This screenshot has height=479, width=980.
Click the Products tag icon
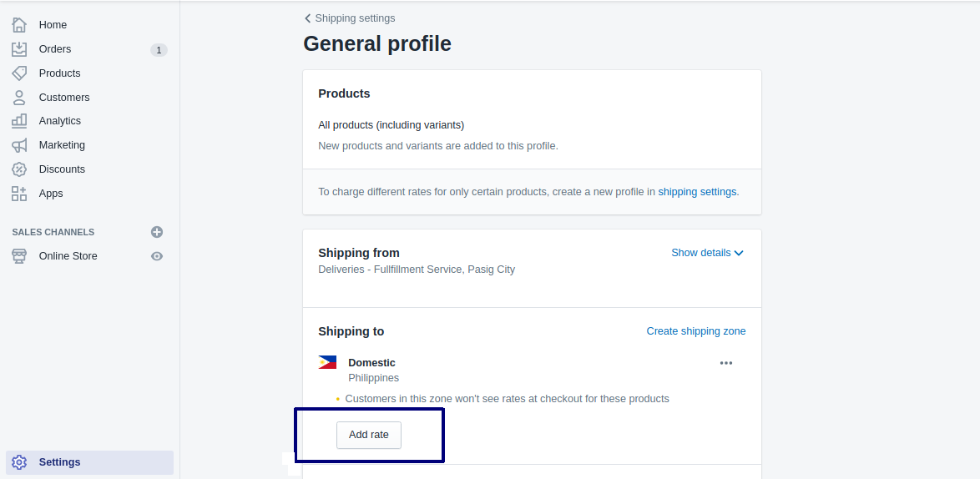click(x=19, y=73)
